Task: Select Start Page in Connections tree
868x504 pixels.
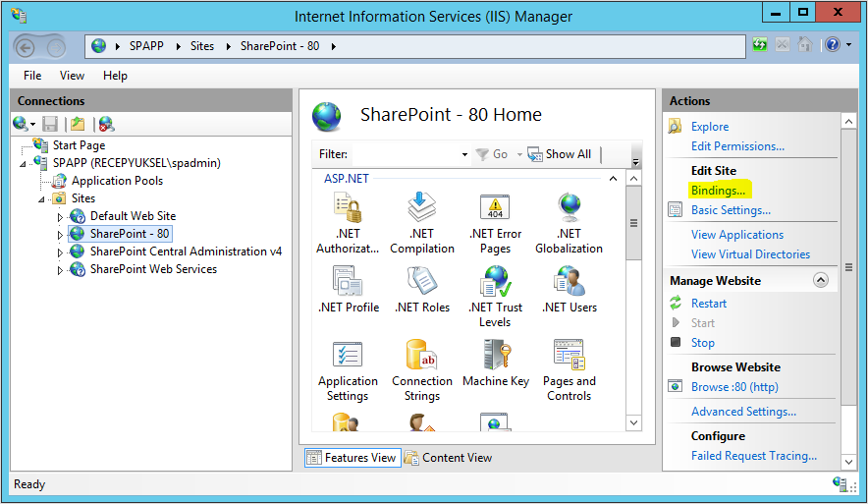Action: click(79, 145)
